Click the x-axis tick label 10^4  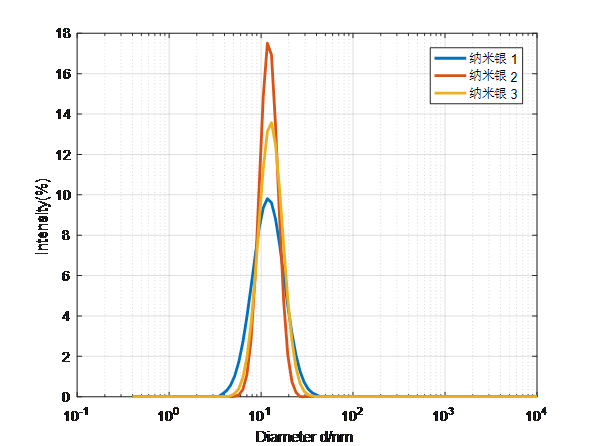(x=536, y=415)
